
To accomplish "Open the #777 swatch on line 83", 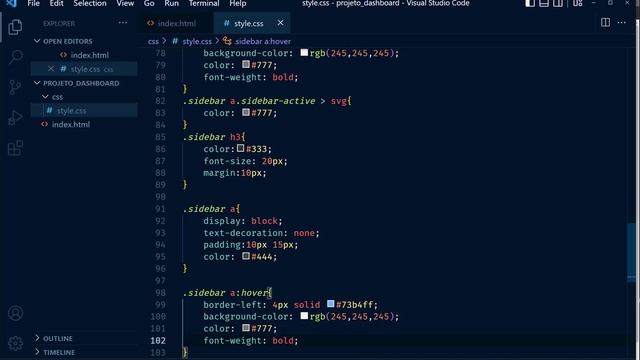I will tap(246, 112).
